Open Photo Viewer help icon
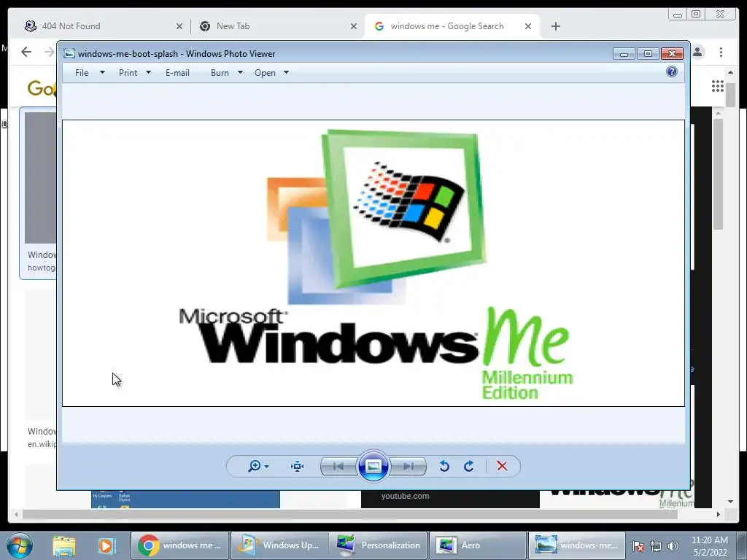The width and height of the screenshot is (747, 560). pyautogui.click(x=672, y=72)
